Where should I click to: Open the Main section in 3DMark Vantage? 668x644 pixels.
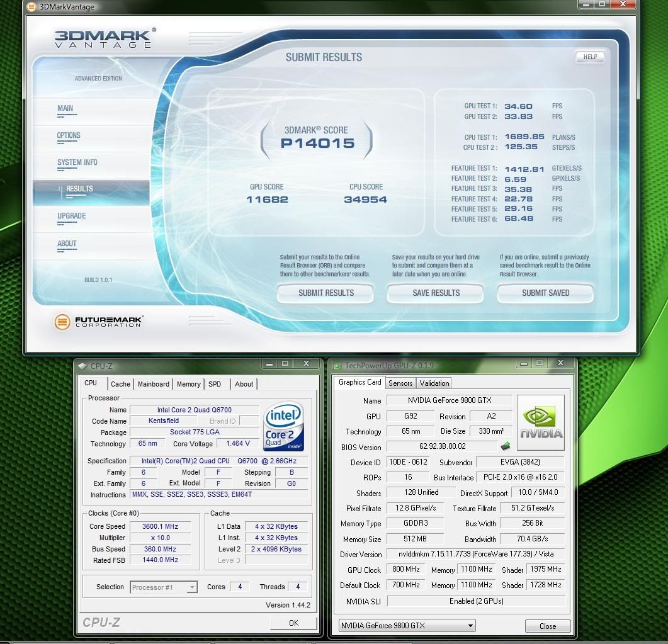65,108
